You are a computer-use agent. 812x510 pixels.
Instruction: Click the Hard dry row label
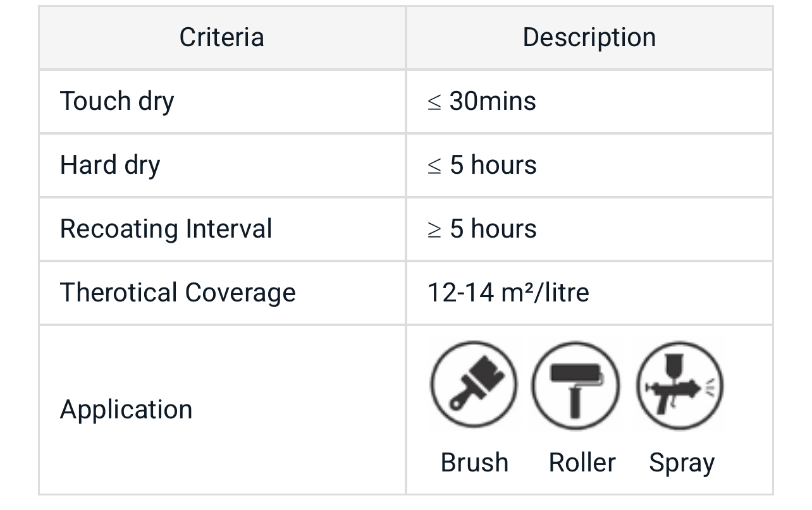click(x=110, y=165)
